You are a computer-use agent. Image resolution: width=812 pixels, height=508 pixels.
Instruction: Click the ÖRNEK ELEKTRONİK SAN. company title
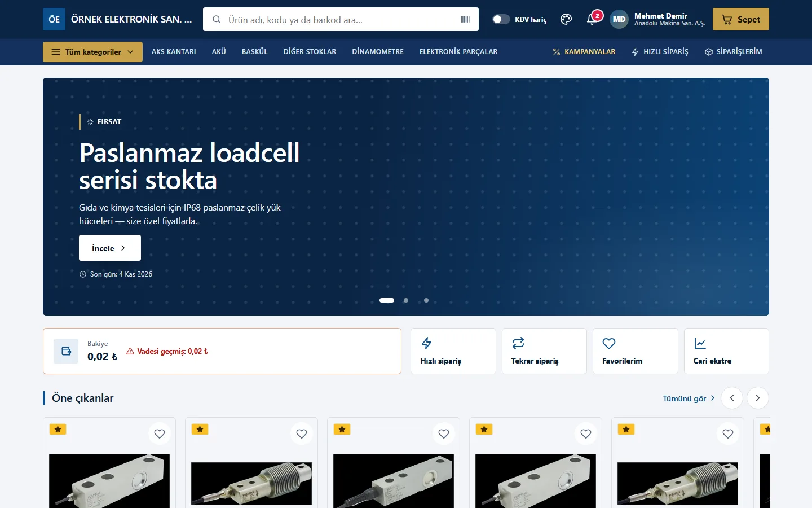(131, 19)
